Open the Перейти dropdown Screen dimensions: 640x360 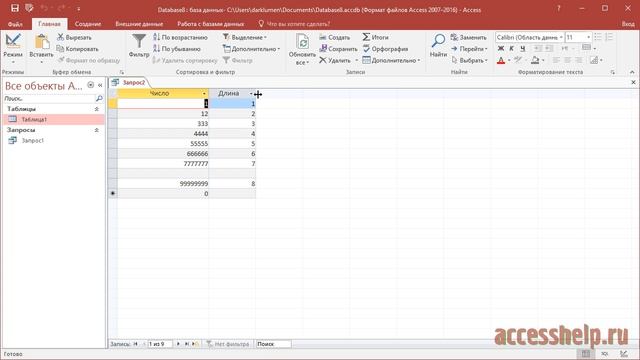(x=469, y=49)
